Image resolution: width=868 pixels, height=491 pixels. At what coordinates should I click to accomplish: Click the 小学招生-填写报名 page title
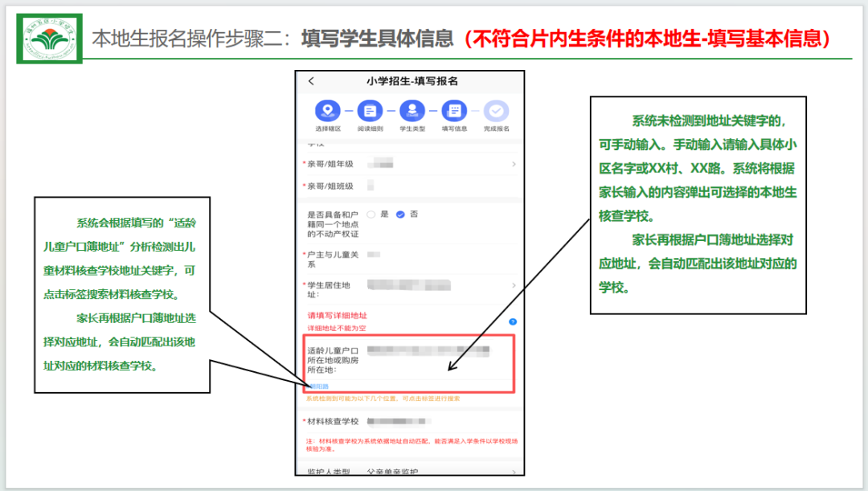411,81
